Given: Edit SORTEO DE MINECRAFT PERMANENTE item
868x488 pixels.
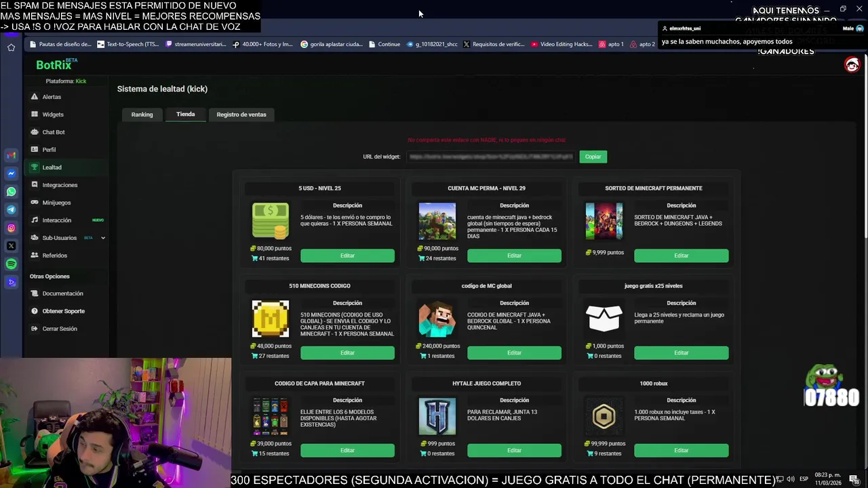Looking at the screenshot, I should 681,256.
